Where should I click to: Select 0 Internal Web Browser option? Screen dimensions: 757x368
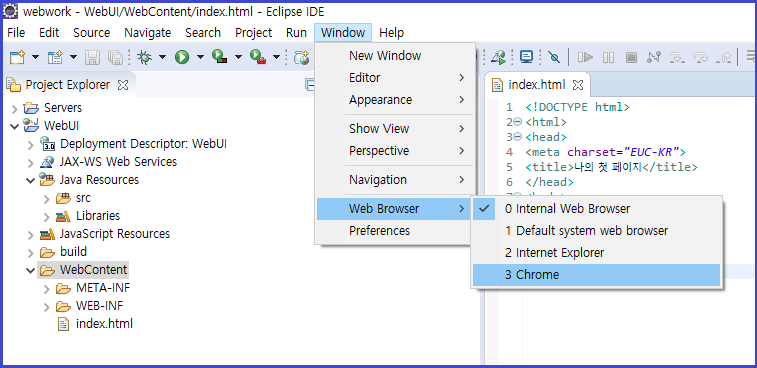click(x=597, y=209)
